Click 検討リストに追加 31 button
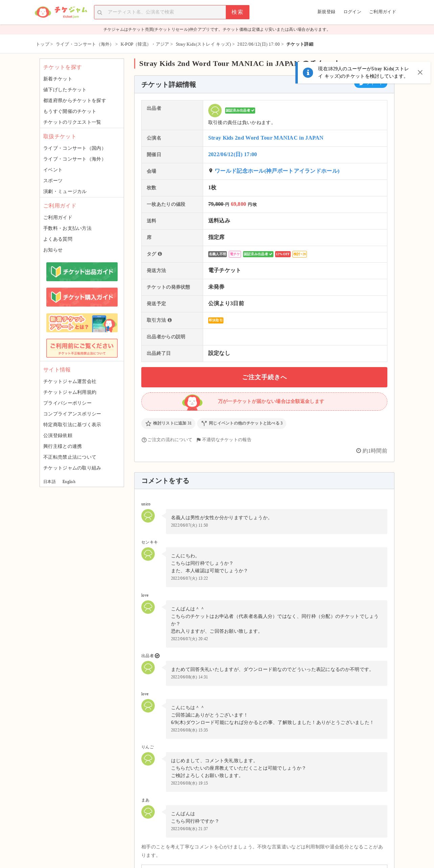The image size is (434, 868). tap(168, 423)
